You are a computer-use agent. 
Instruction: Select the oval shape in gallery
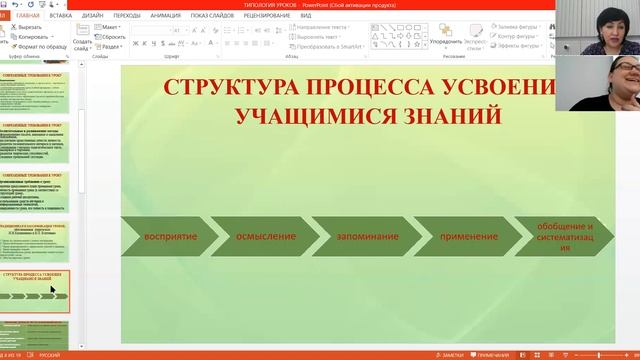point(409,28)
